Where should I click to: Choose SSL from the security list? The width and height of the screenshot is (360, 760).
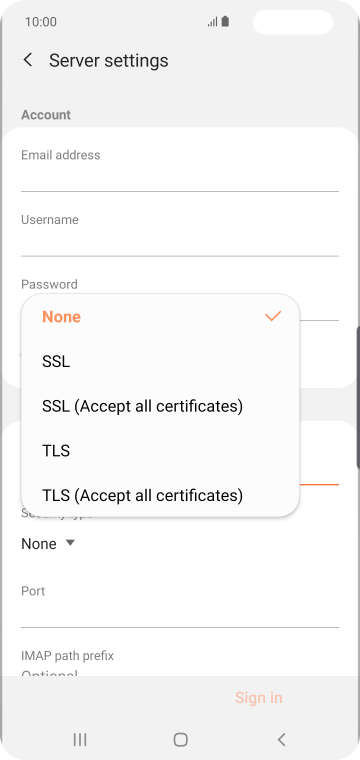[160, 362]
